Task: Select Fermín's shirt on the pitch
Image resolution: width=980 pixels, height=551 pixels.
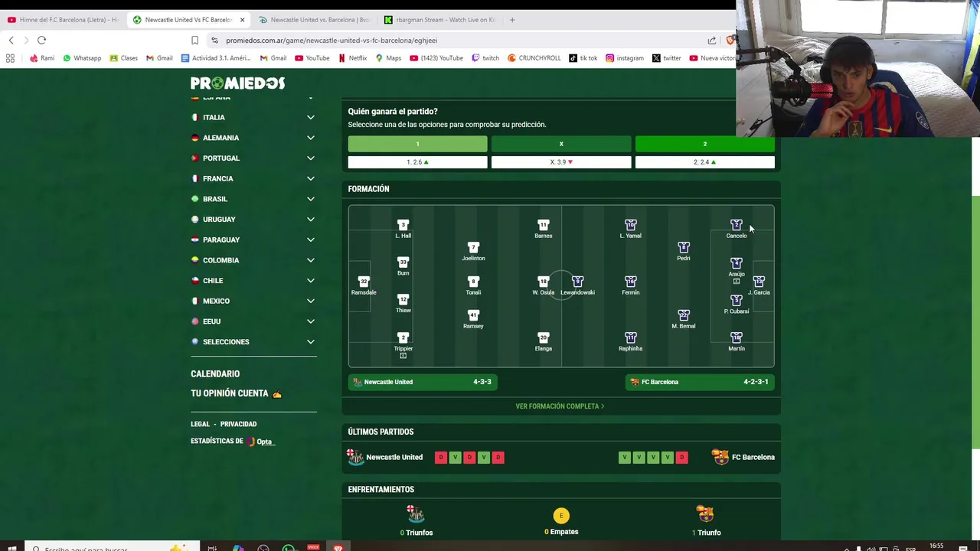Action: pos(630,282)
